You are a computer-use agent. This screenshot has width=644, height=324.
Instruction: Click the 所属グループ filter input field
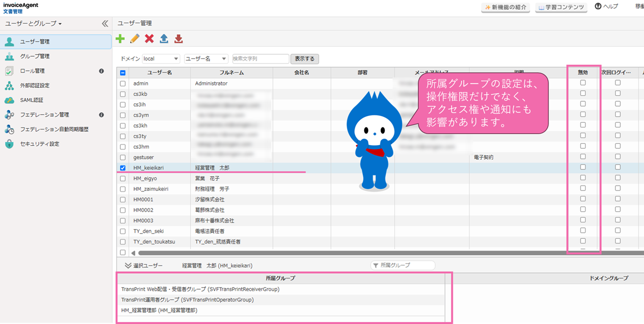point(406,265)
